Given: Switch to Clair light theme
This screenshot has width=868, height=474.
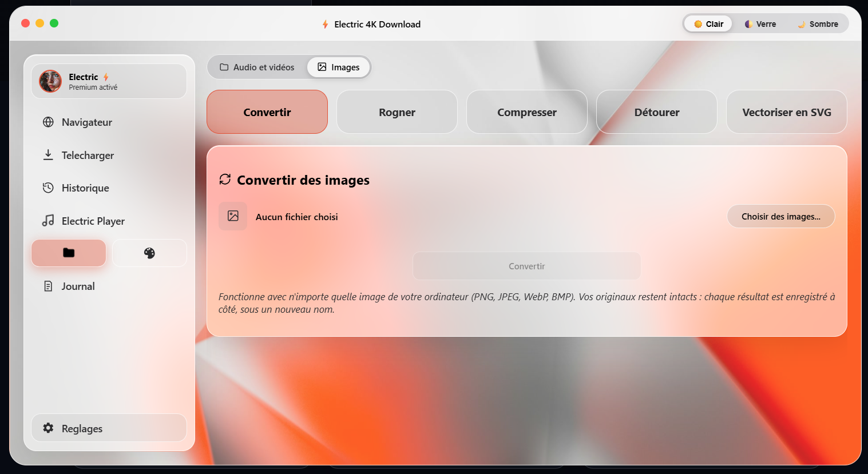Looking at the screenshot, I should (x=708, y=24).
